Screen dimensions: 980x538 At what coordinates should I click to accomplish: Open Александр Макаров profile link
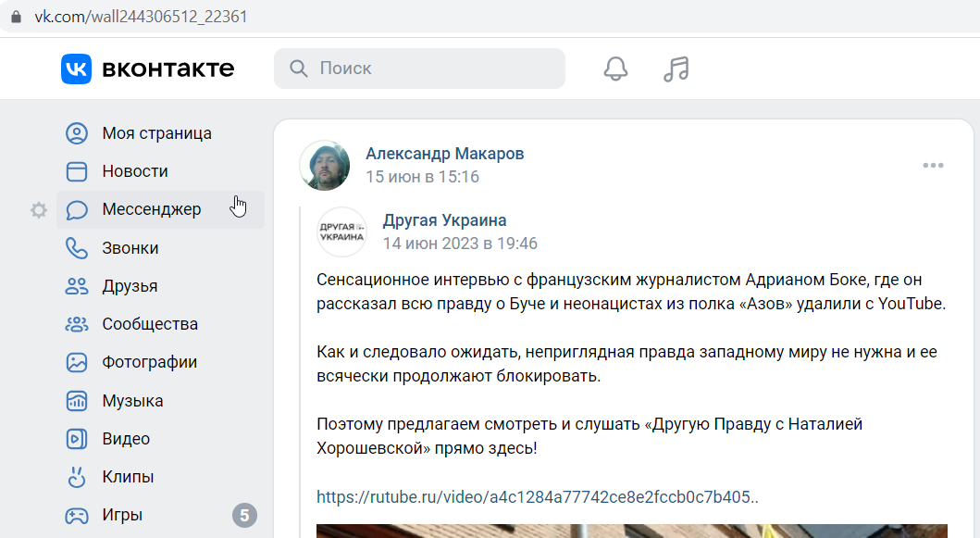coord(444,154)
